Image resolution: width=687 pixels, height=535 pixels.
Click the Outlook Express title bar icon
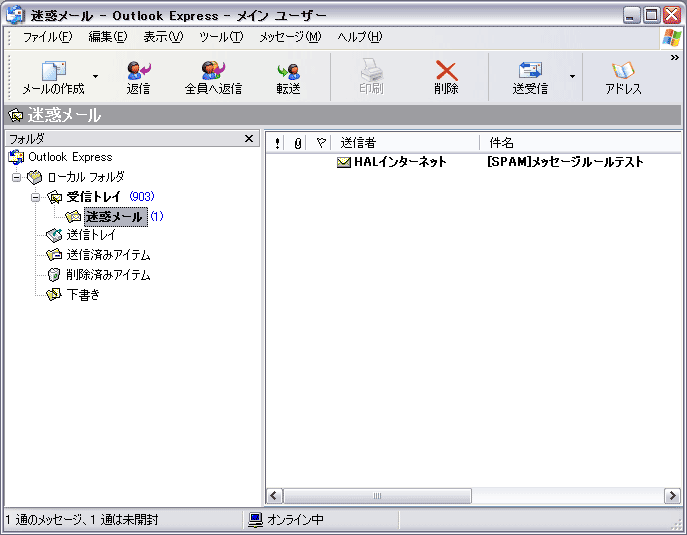15,15
